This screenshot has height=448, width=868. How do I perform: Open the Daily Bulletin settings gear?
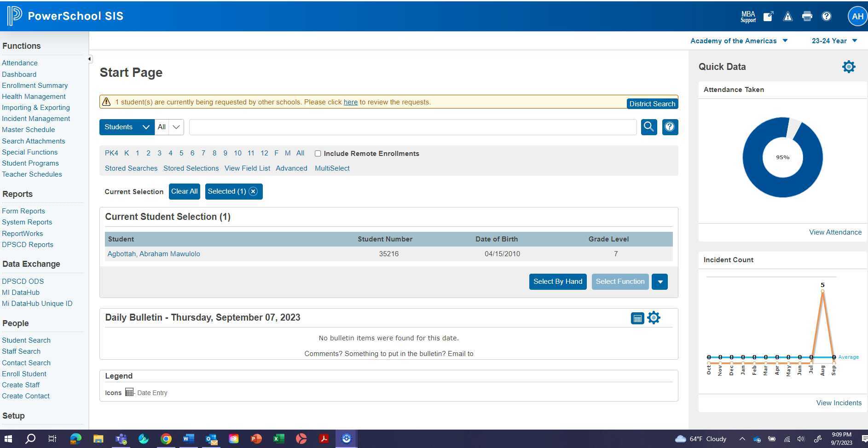pos(654,318)
